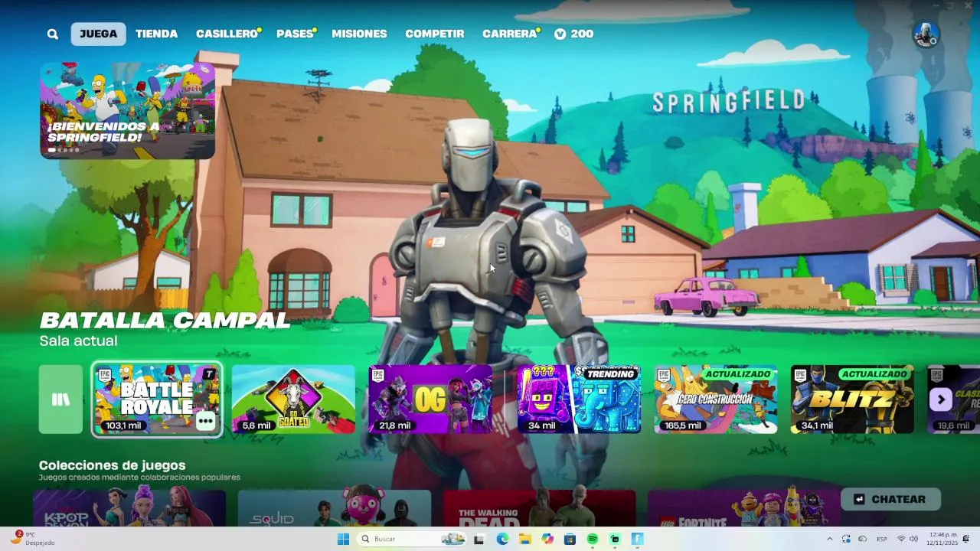This screenshot has width=980, height=551.
Task: Click the sync refresh tray icon
Action: click(846, 539)
